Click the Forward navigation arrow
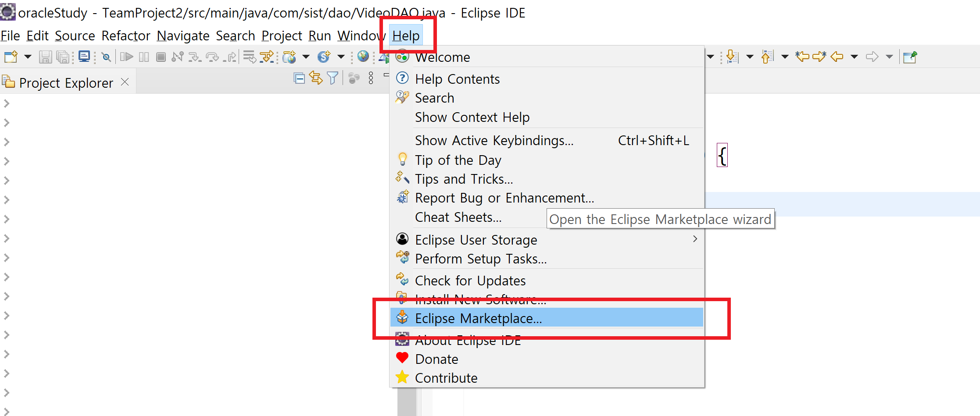 872,57
